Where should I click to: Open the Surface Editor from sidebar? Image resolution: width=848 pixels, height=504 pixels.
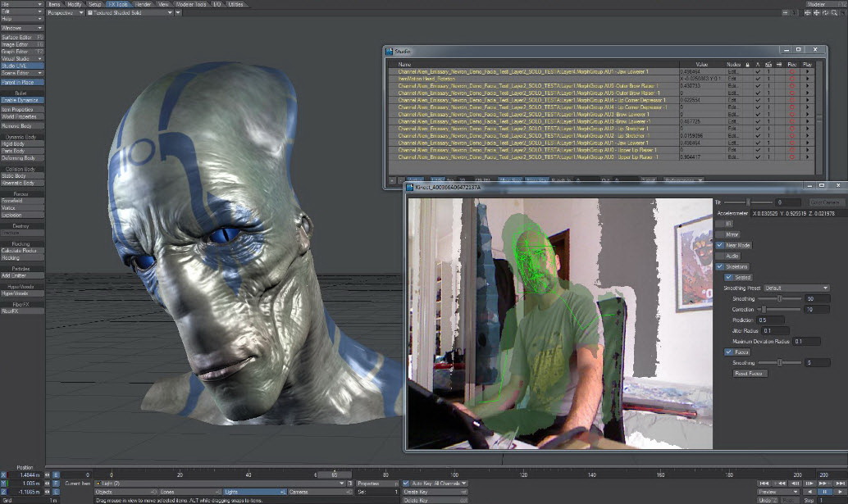pos(18,37)
